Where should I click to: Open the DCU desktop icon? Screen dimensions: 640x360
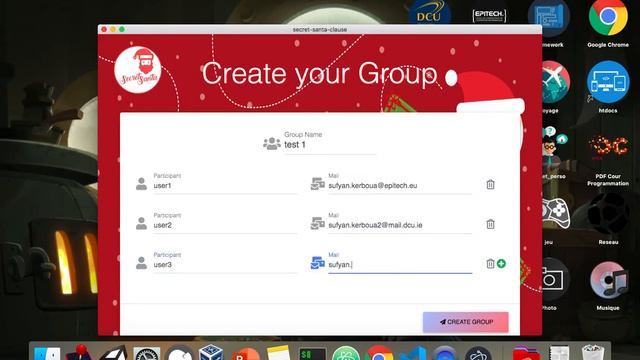pos(429,13)
